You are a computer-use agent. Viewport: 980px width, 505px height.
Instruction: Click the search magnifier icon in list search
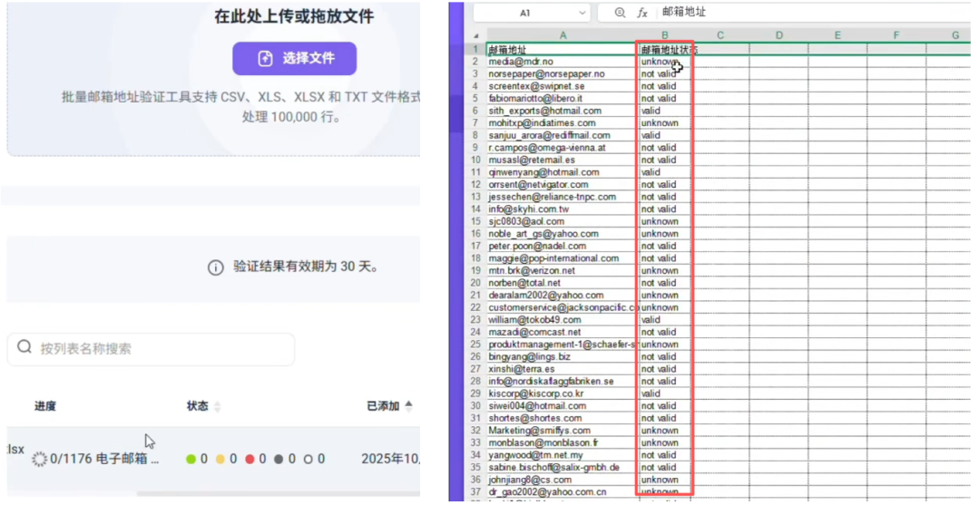pos(24,347)
